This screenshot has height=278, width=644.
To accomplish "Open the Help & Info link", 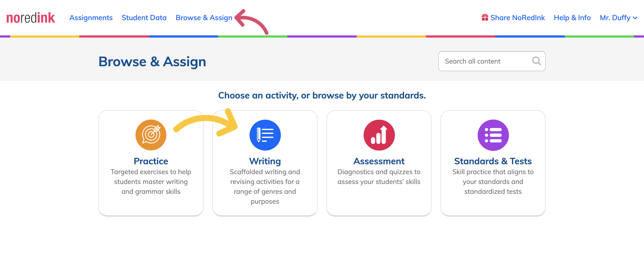I will pos(572,18).
